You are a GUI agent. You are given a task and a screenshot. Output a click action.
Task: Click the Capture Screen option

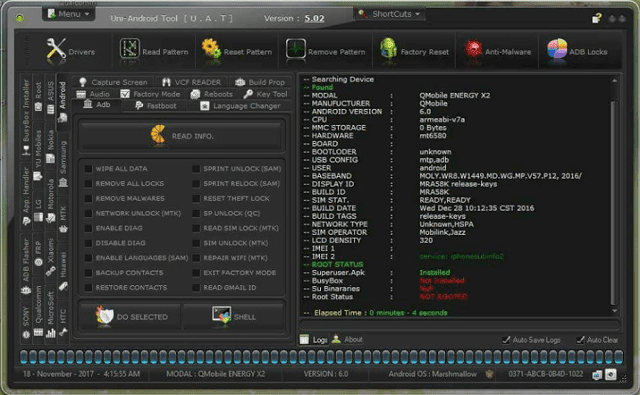(113, 82)
